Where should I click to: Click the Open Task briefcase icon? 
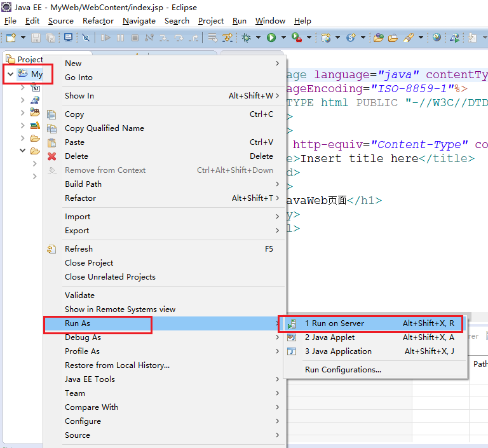click(393, 37)
